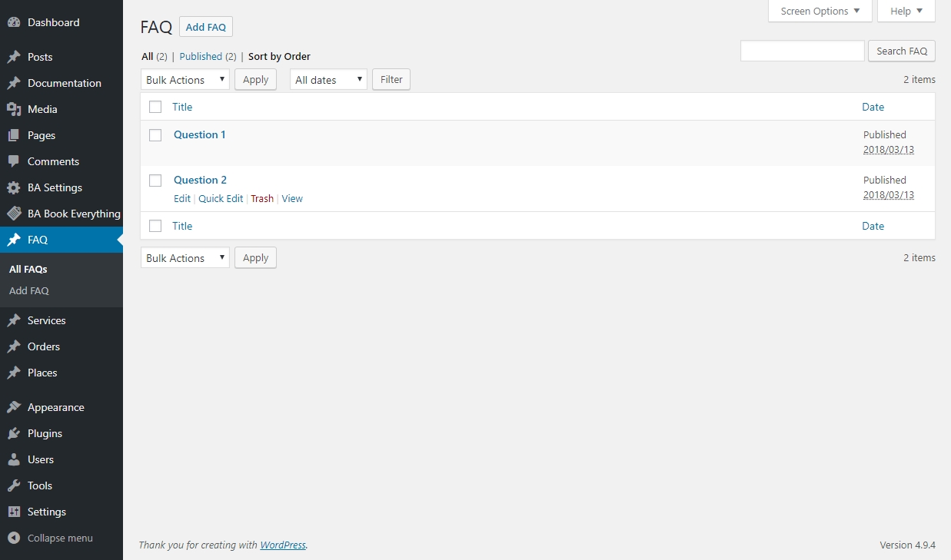Click the Dashboard gauge icon in sidebar
The width and height of the screenshot is (951, 560).
14,23
